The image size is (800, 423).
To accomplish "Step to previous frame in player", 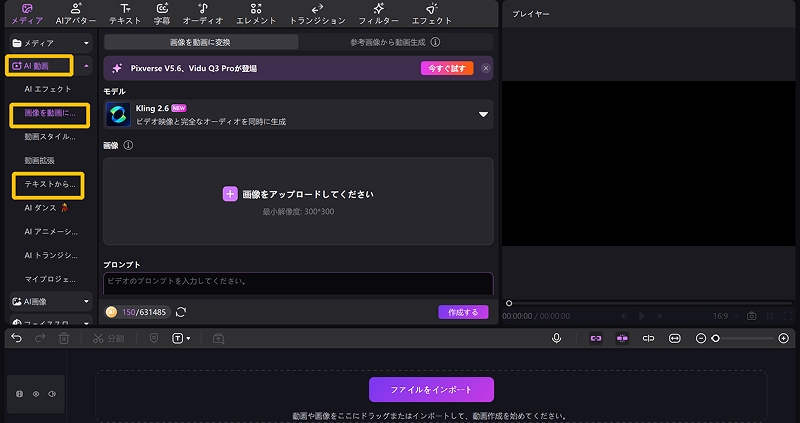I will [x=623, y=316].
